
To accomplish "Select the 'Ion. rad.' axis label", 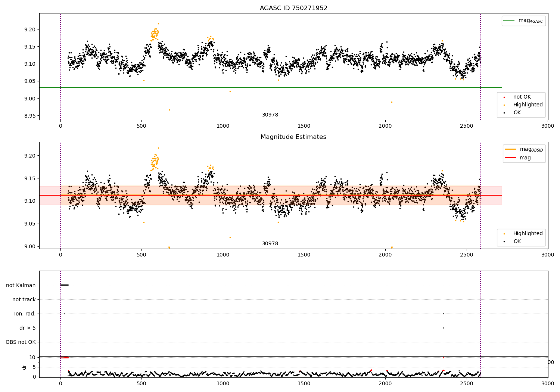I will (x=25, y=314).
